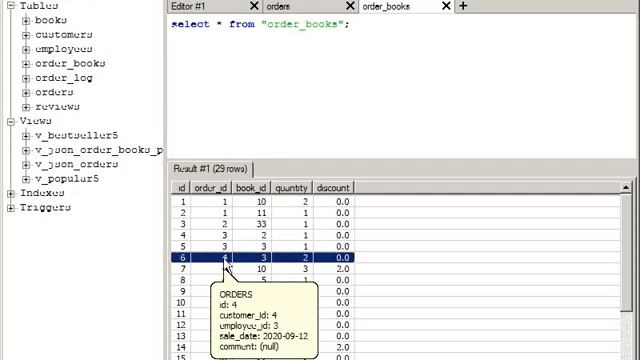Click the results vertical scrollbar thumb
The image size is (640, 360).
[626, 253]
